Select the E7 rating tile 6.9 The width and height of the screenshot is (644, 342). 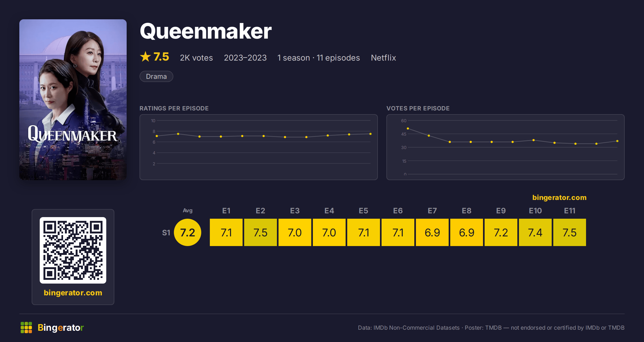click(432, 232)
